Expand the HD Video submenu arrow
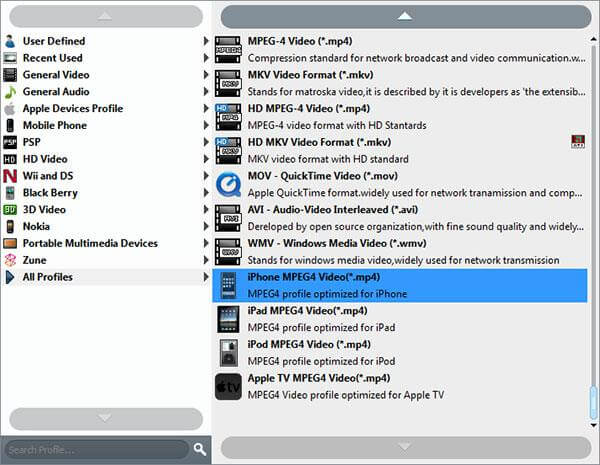The height and width of the screenshot is (465, 600). [206, 158]
